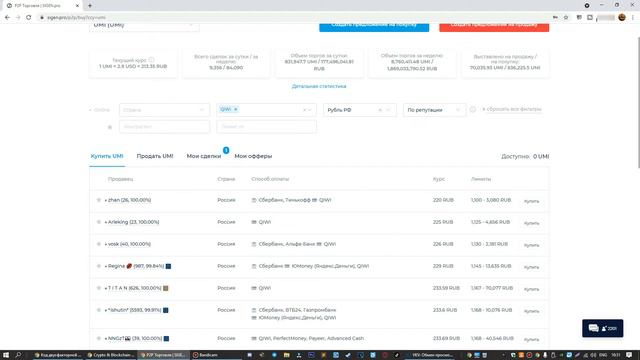Image resolution: width=640 pixels, height=360 pixels.
Task: Open the Мои офферы tab
Action: (253, 156)
